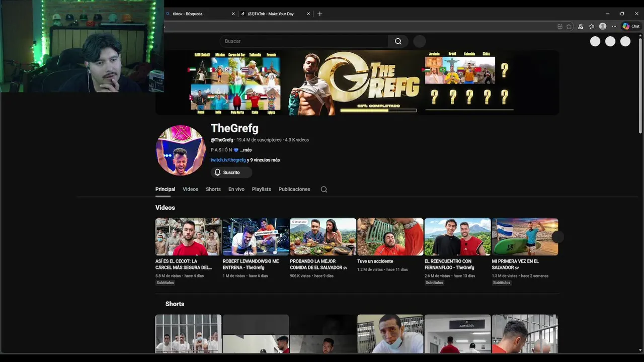Click the Videos section heading
This screenshot has width=644, height=362.
click(x=165, y=208)
